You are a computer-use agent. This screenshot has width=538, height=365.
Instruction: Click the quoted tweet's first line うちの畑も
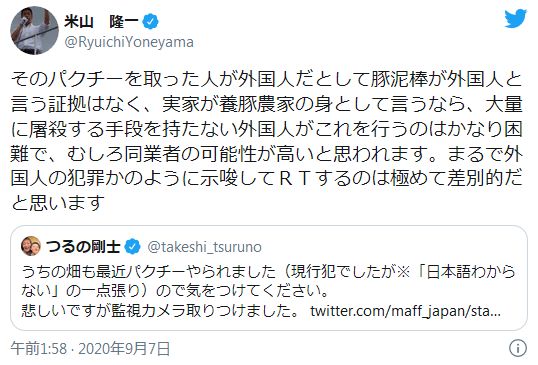tap(268, 272)
